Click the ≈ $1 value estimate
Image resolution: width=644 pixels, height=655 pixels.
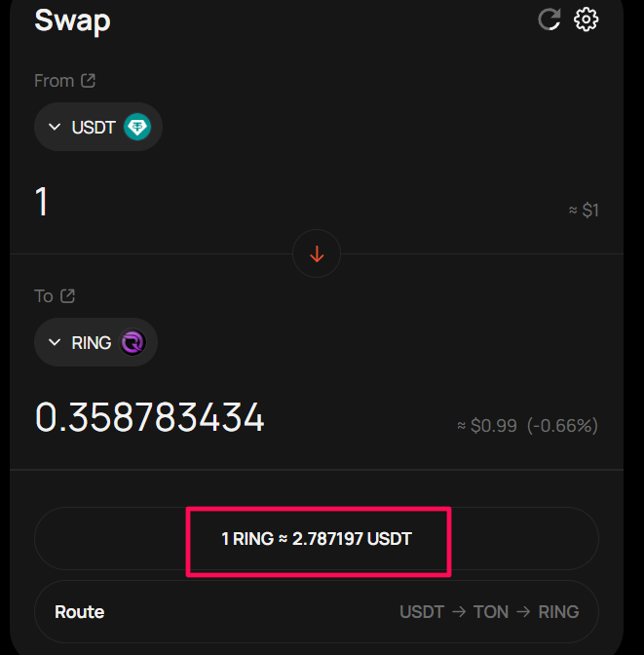tap(584, 211)
